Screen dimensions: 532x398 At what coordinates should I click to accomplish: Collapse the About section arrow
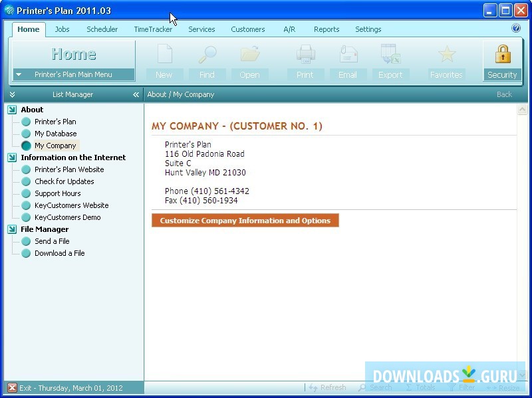pos(12,110)
